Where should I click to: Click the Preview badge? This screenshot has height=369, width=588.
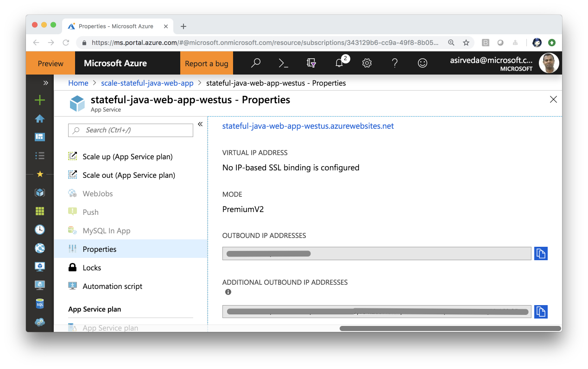point(51,63)
